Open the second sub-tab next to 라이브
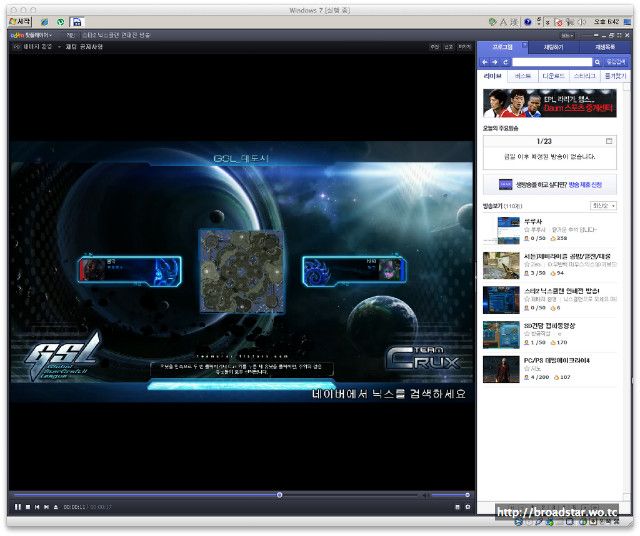 (523, 76)
